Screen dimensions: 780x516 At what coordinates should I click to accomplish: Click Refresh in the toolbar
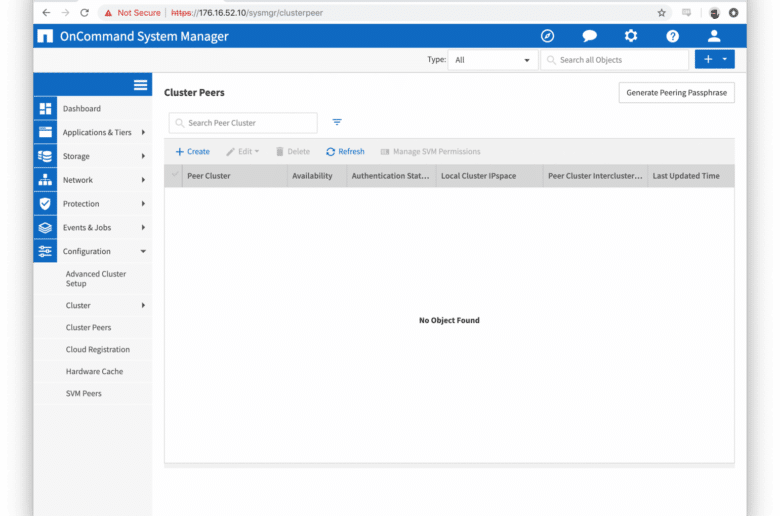(x=345, y=152)
